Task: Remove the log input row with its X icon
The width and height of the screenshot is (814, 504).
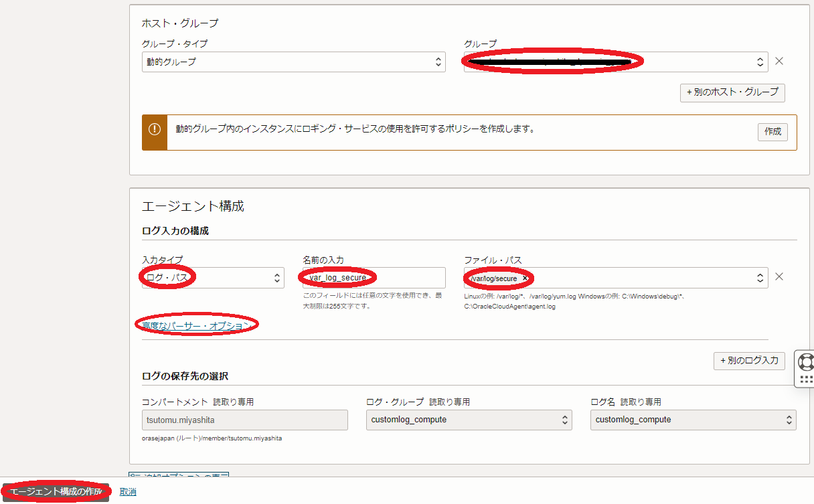Action: 779,277
